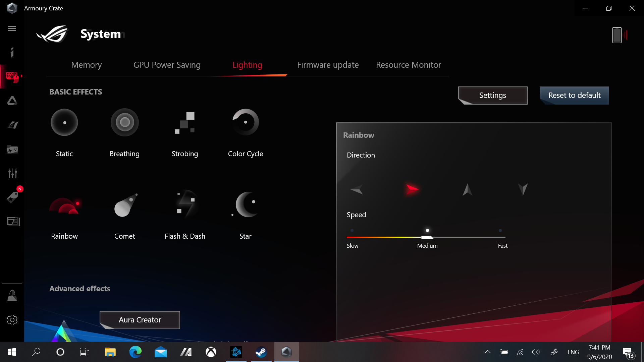Select the red keyboard Device icon in sidebar
644x362 pixels.
12,77
